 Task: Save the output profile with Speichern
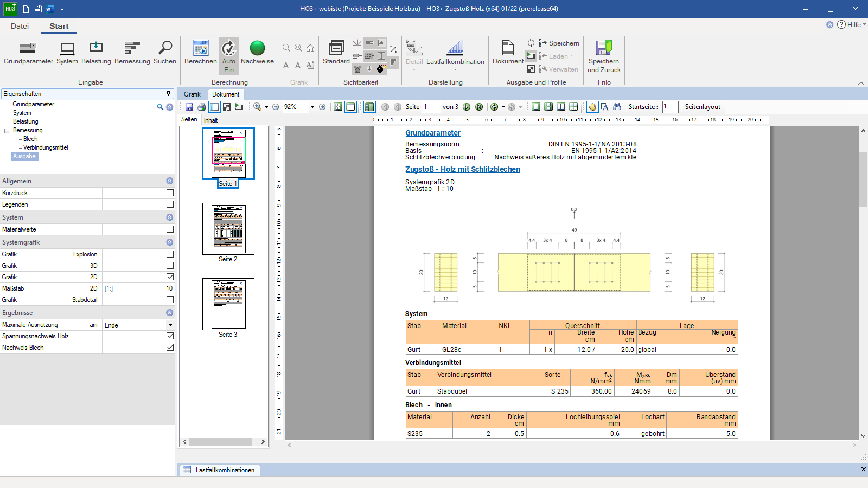pos(559,43)
